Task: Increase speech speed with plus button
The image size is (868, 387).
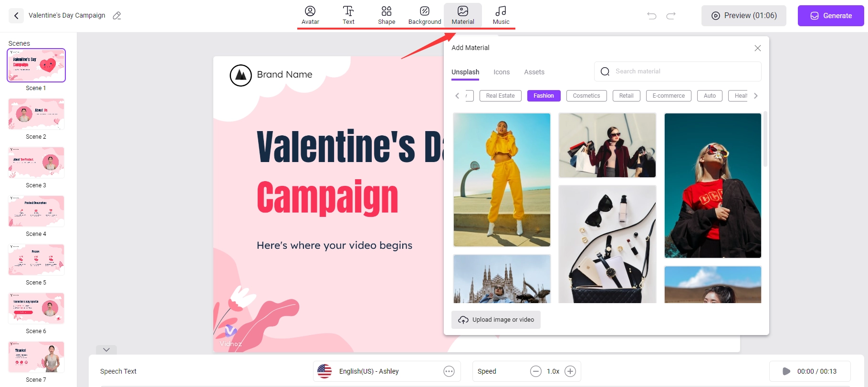Action: tap(570, 371)
